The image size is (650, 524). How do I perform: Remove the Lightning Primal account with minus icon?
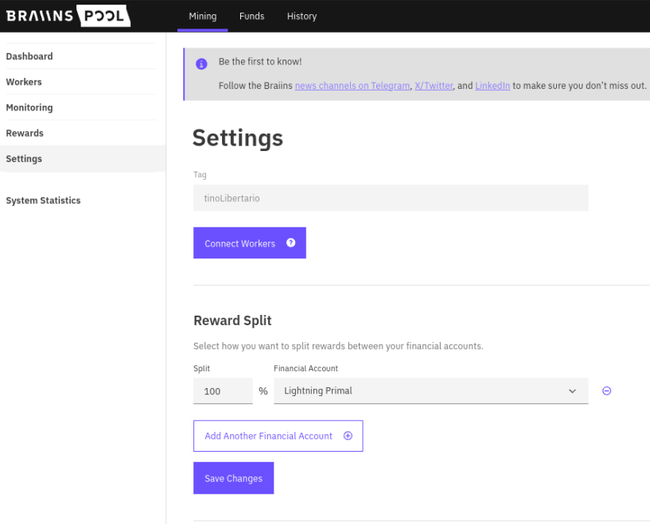[607, 391]
